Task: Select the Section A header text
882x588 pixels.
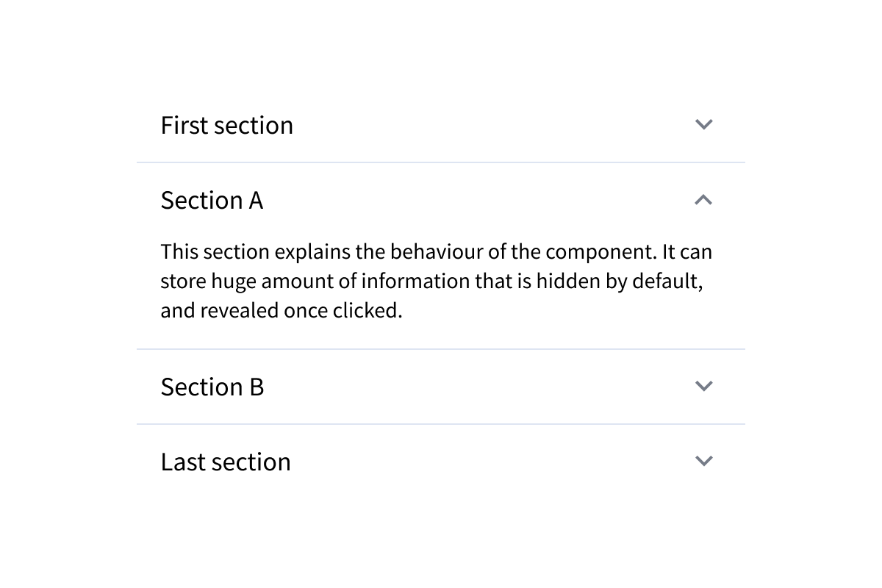Action: [x=212, y=199]
